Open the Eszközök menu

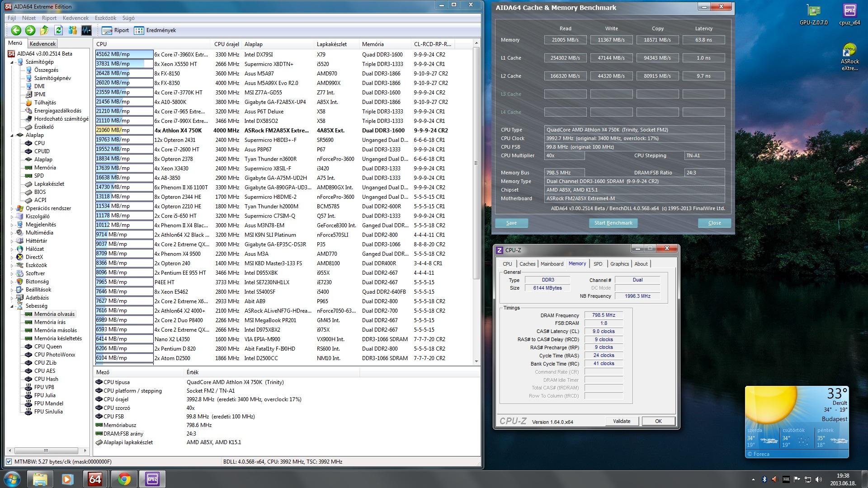105,18
